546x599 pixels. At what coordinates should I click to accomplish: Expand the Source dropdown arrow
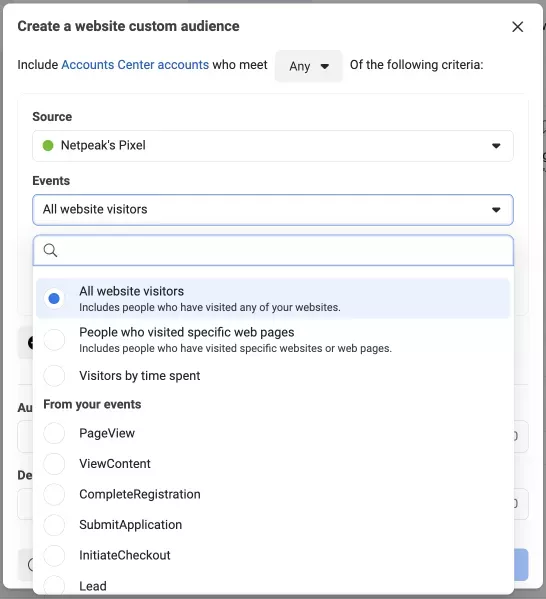496,146
